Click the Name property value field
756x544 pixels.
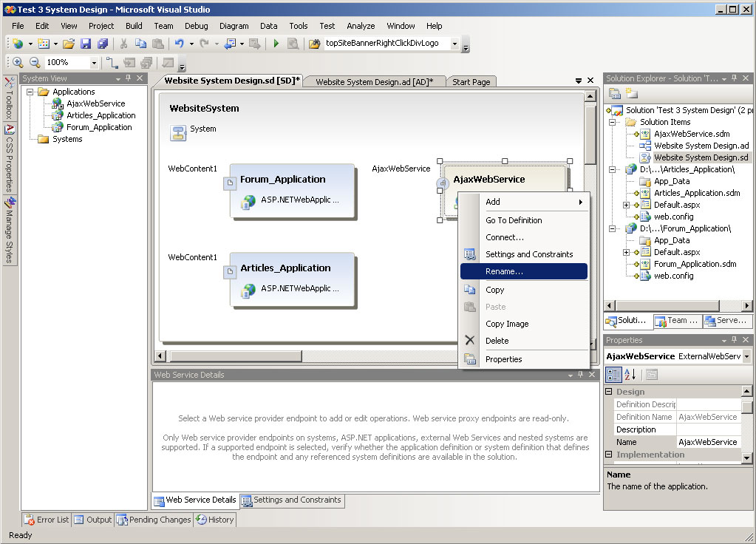coord(708,442)
